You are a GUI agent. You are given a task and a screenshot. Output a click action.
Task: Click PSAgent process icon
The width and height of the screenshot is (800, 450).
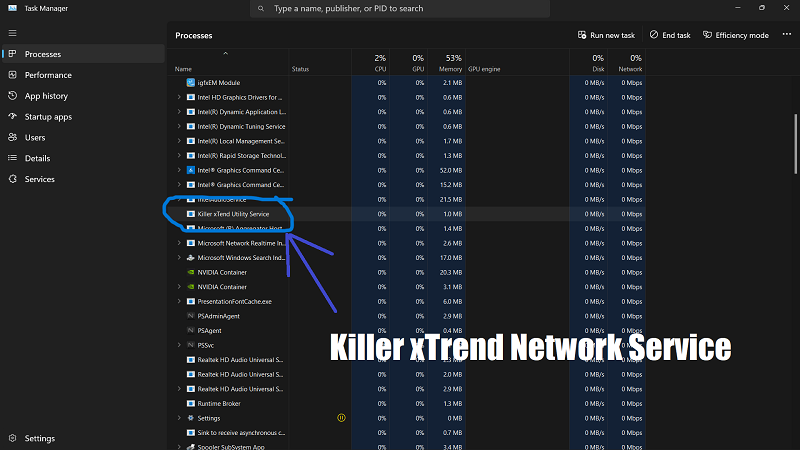pos(191,331)
